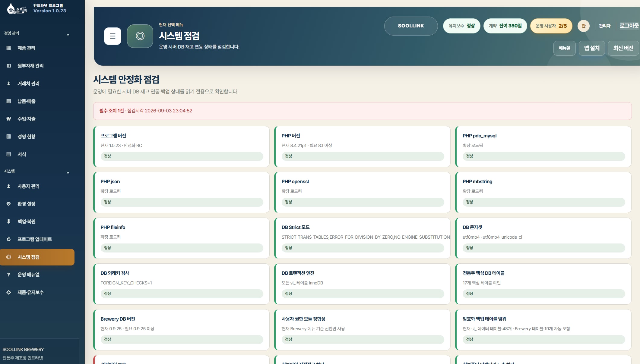Image resolution: width=640 pixels, height=364 pixels.
Task: Click the 계약 잔여 350일 badge
Action: click(505, 26)
